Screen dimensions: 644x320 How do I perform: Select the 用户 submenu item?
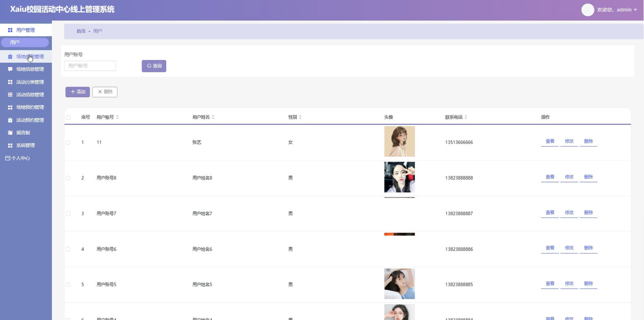pos(25,42)
